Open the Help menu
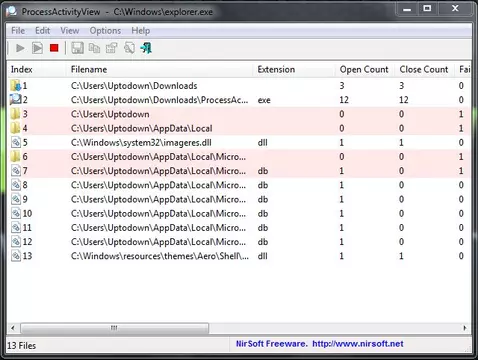This screenshot has height=360, width=478. click(x=140, y=31)
